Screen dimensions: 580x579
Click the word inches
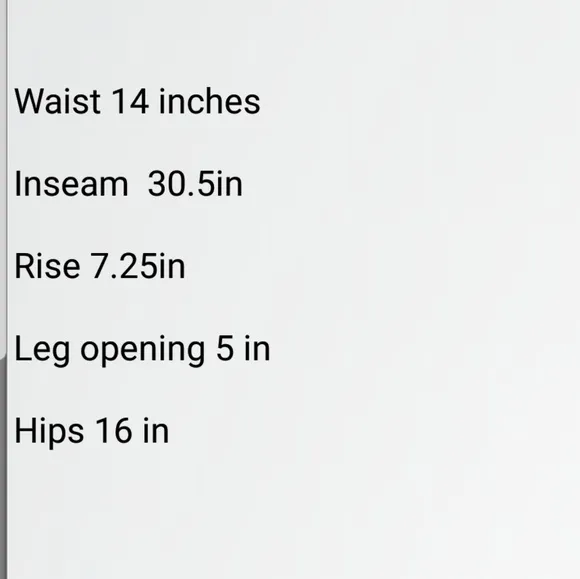pos(209,101)
